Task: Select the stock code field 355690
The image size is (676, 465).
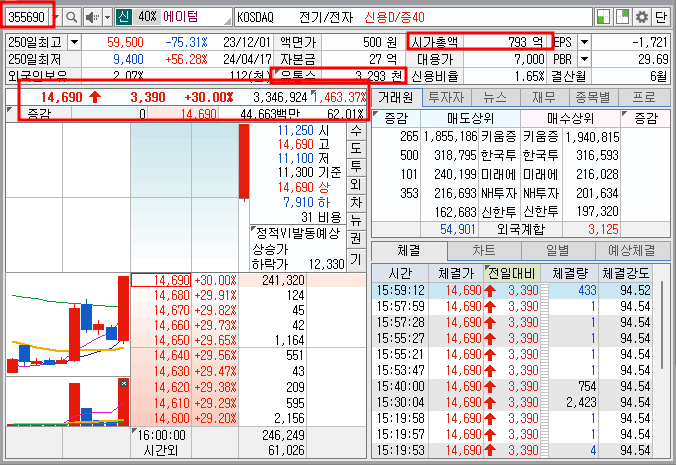Action: 27,17
